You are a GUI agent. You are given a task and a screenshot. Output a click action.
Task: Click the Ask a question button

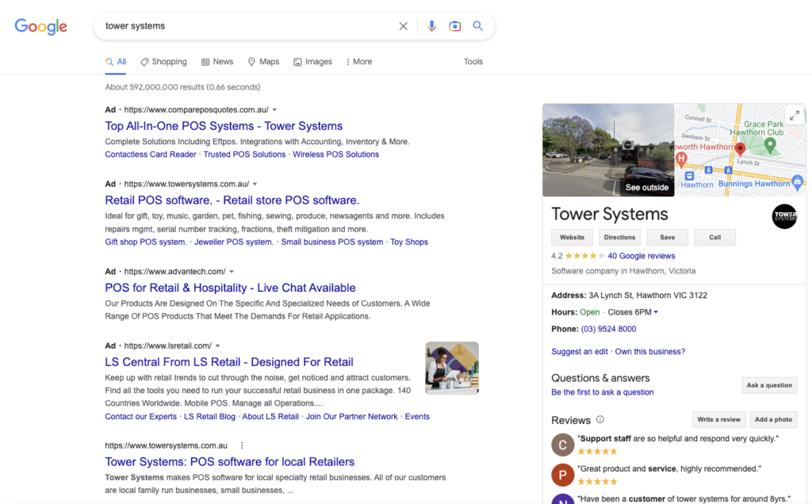point(769,385)
